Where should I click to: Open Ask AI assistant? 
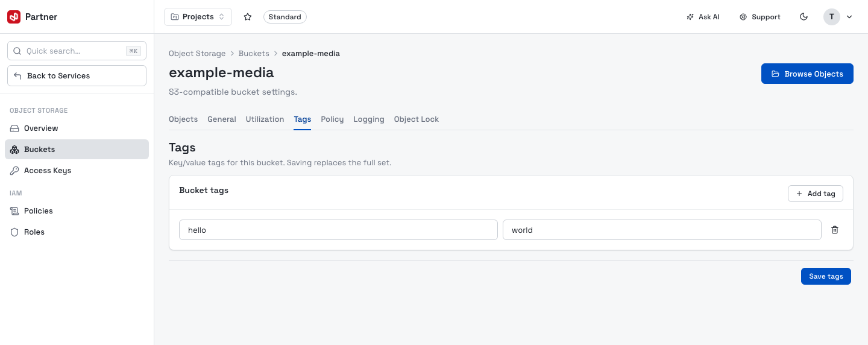click(703, 17)
